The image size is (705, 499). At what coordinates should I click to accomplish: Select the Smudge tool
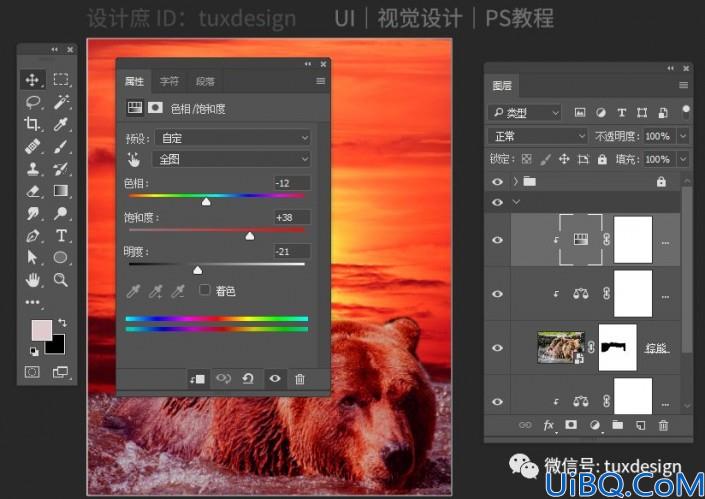point(32,213)
